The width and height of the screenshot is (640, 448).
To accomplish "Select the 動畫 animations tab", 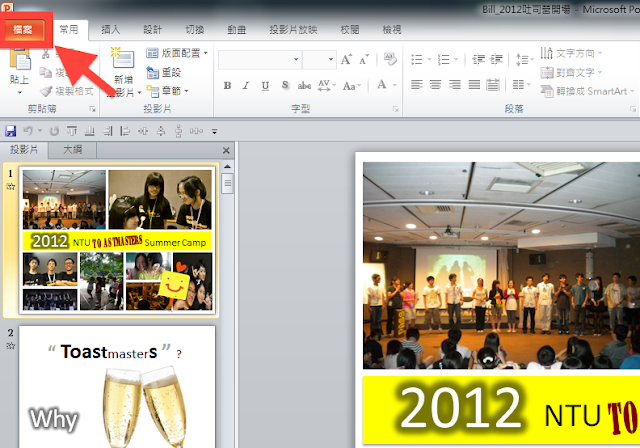I will (x=237, y=30).
